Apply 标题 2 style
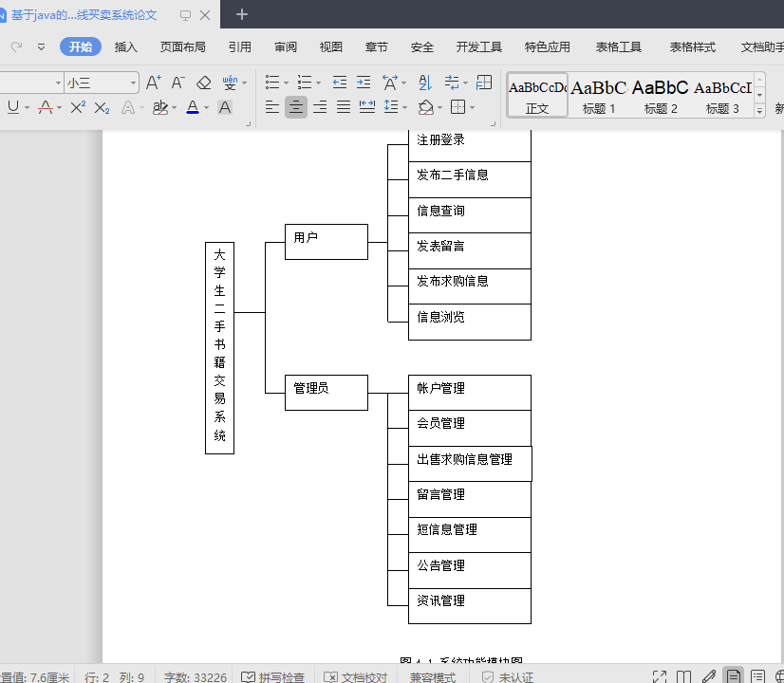Image resolution: width=784 pixels, height=683 pixels. tap(661, 95)
